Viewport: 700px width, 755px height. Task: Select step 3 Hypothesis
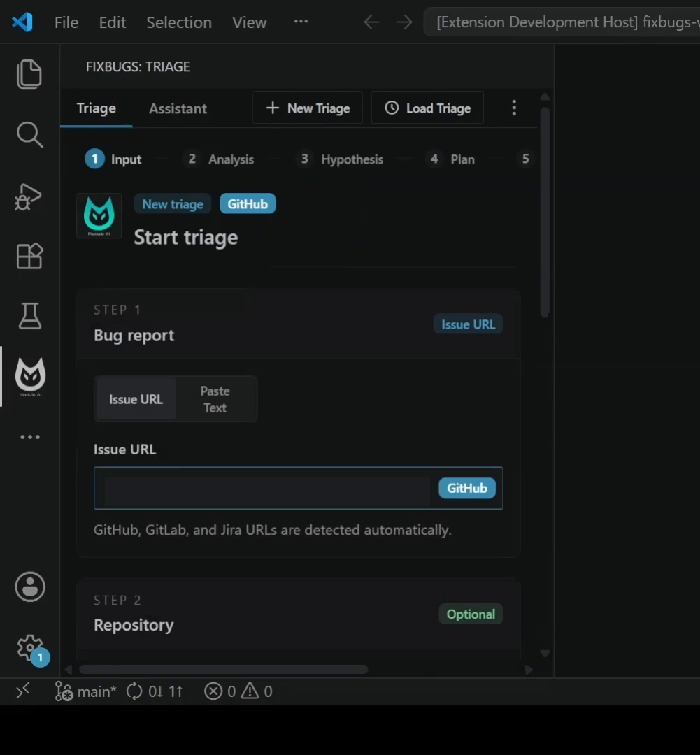340,159
